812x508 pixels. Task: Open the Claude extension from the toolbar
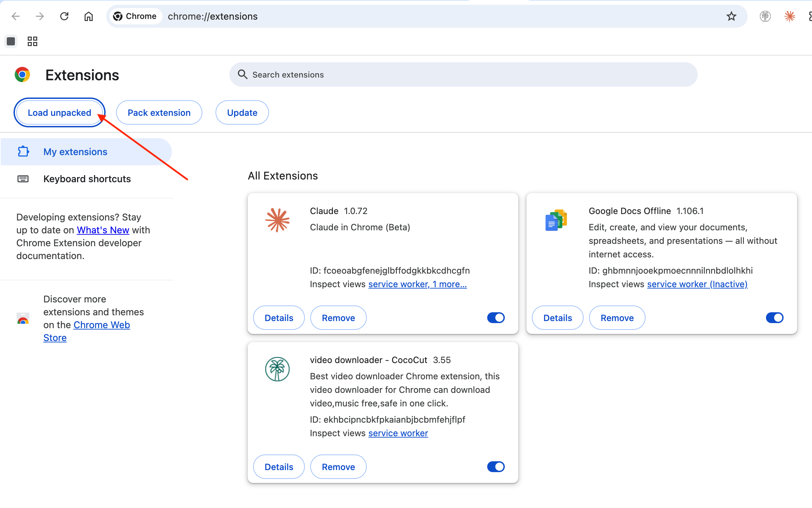tap(790, 16)
